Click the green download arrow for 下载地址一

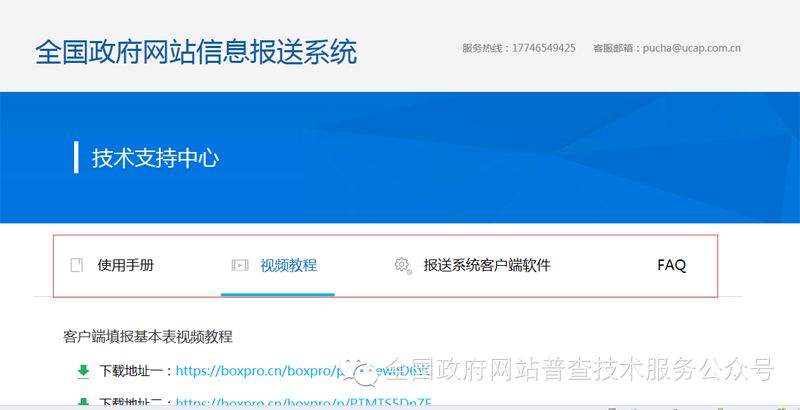84,371
